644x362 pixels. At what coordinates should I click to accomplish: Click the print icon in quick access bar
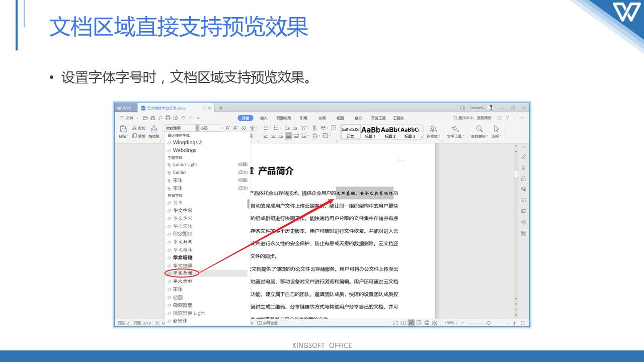point(168,118)
